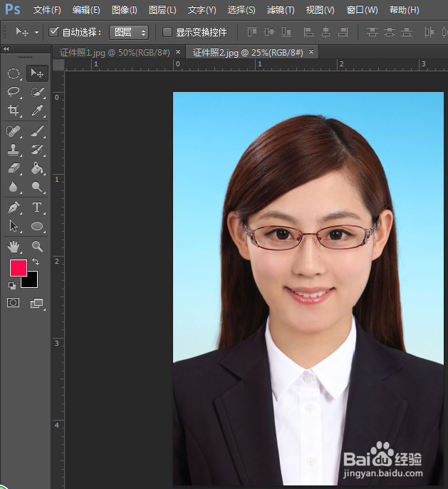Select the Zoom tool
Screen dimensions: 448x489
point(37,247)
